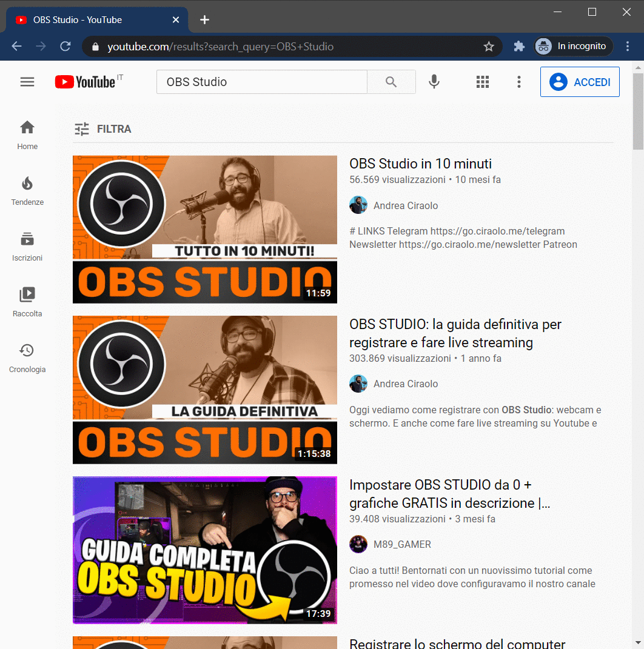Open Iscrizioni subscriptions section
The width and height of the screenshot is (644, 649).
click(27, 247)
